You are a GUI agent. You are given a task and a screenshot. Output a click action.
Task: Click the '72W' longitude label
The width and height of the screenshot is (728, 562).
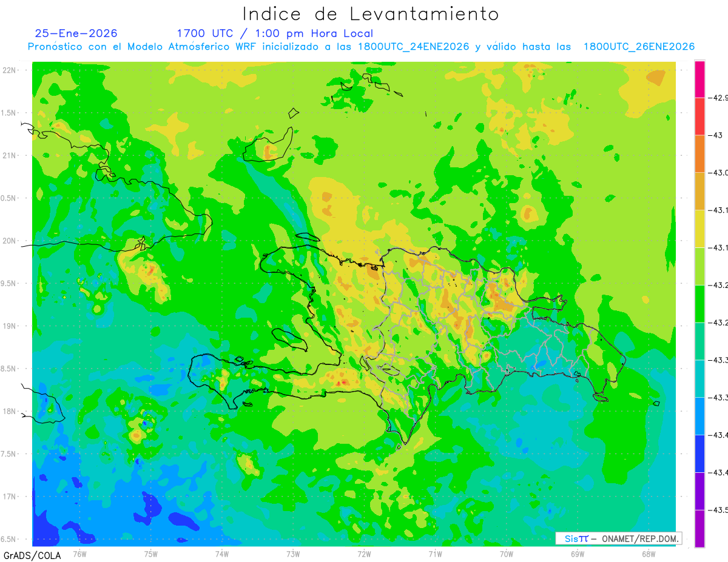364,554
